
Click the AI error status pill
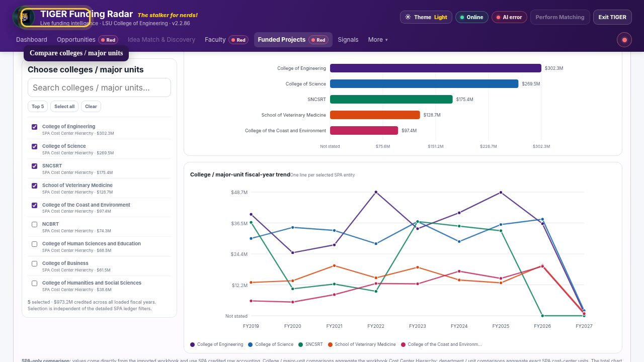coord(509,17)
